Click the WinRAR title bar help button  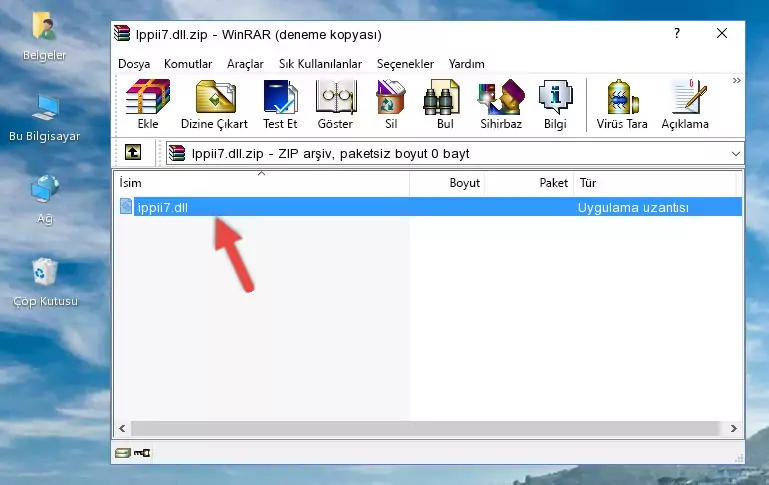[x=677, y=33]
